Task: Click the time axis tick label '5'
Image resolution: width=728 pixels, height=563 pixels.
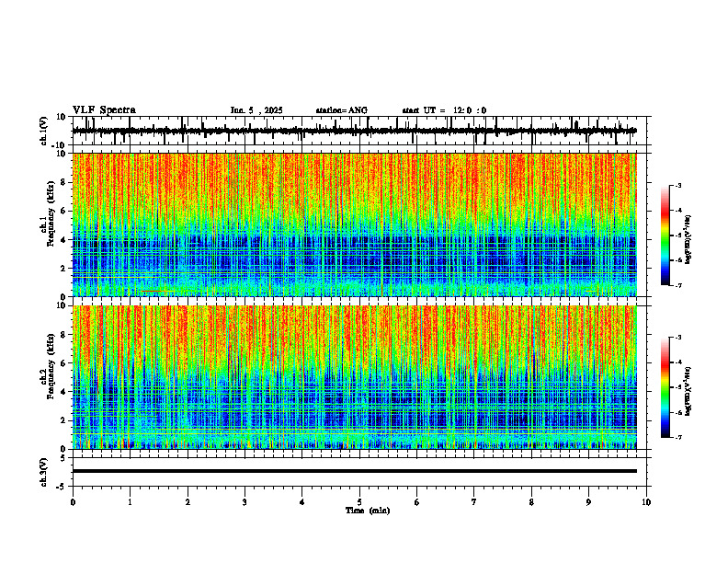Action: (359, 502)
